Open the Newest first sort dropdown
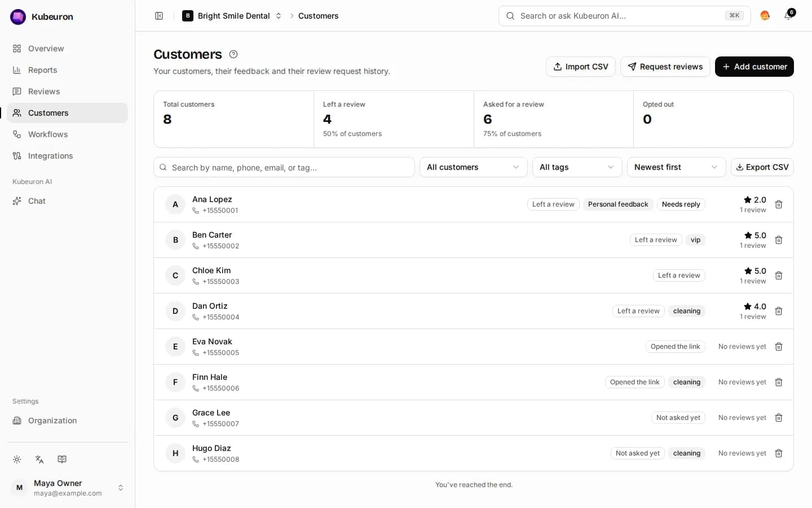This screenshot has height=508, width=812. point(676,167)
